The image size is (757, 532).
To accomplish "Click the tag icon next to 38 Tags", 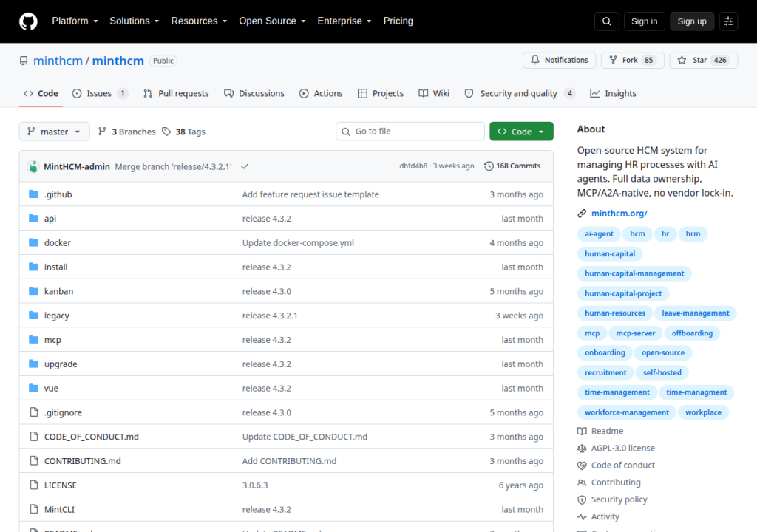I will pyautogui.click(x=166, y=132).
